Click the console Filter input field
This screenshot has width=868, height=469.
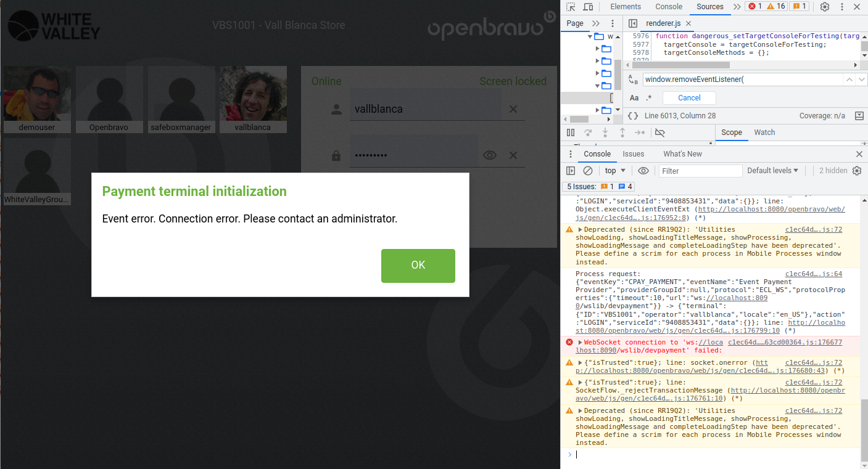pyautogui.click(x=700, y=171)
